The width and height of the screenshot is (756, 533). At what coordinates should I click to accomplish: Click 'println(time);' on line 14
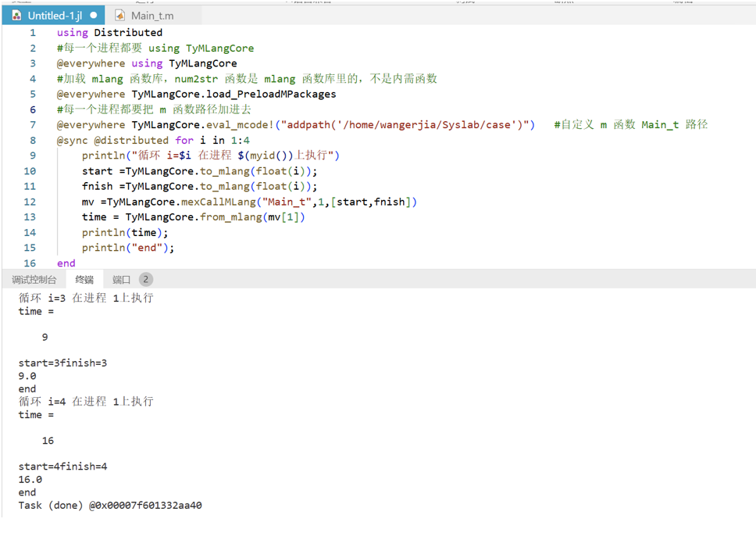125,233
